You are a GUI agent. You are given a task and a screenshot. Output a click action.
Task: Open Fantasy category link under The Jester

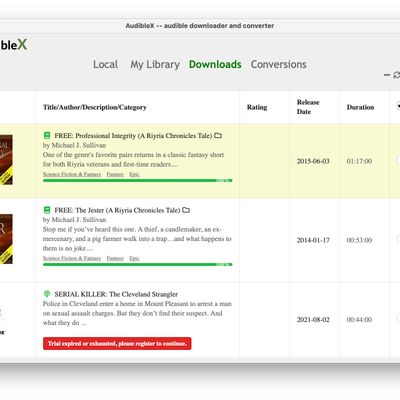click(x=115, y=258)
